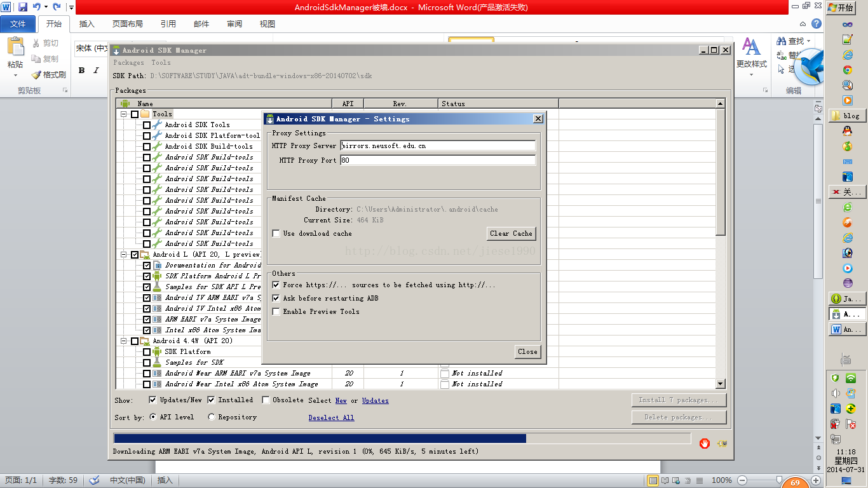The image size is (868, 488).
Task: Collapse the Android L (API 20) node
Action: [123, 255]
